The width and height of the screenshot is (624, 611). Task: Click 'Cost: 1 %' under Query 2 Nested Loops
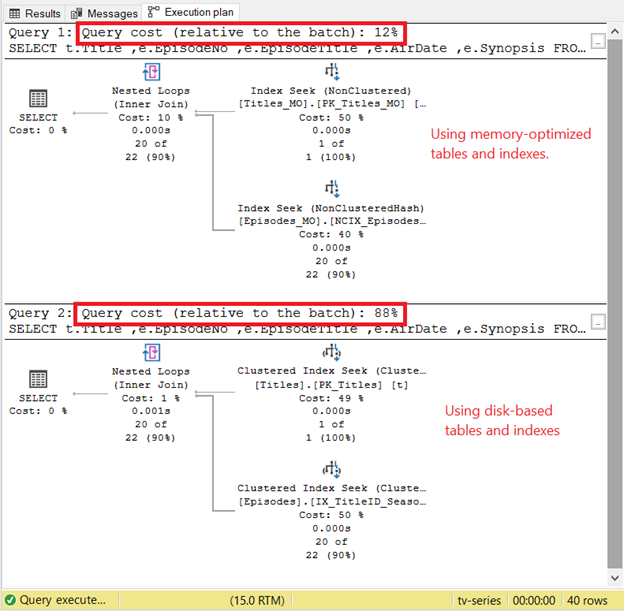tap(151, 398)
